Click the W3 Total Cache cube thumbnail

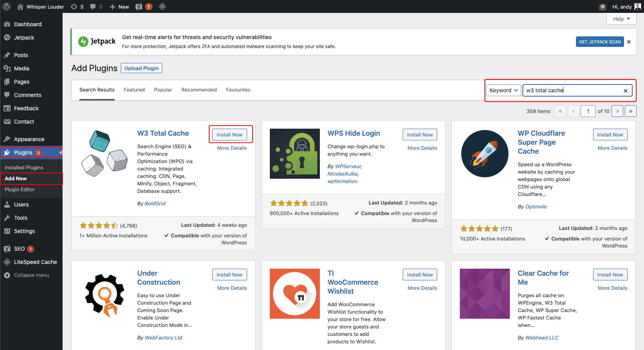click(x=104, y=154)
